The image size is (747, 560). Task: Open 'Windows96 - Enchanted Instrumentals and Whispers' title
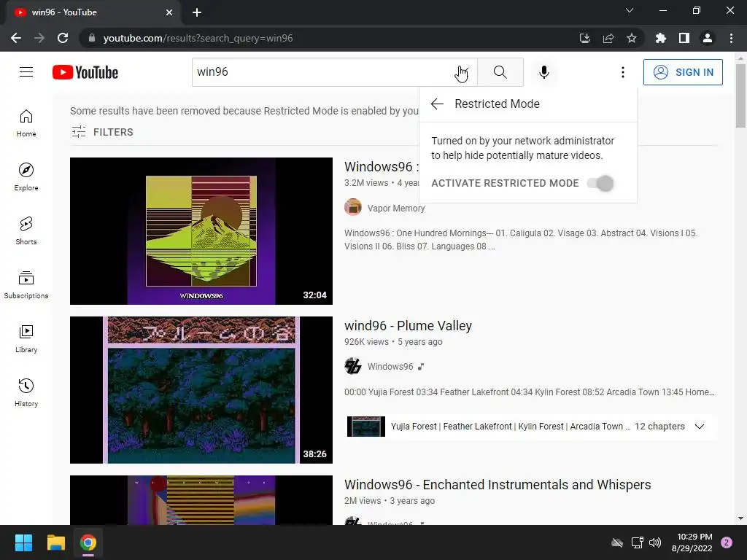tap(498, 485)
